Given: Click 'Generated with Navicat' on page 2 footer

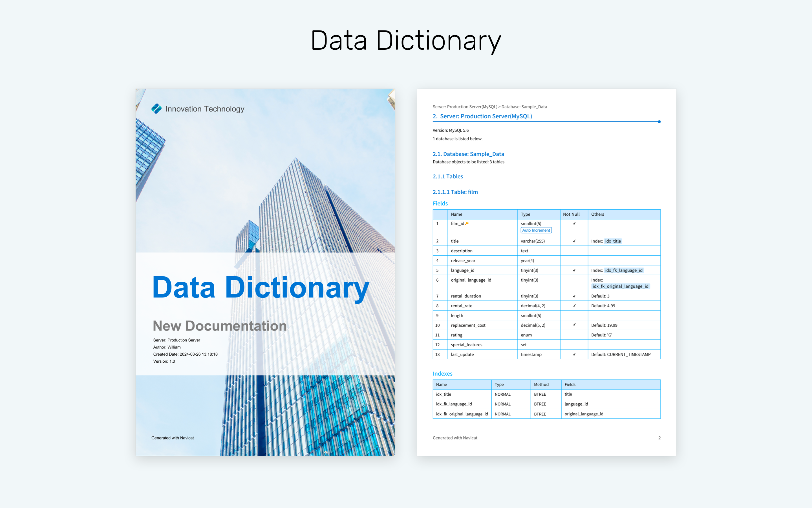Looking at the screenshot, I should tap(455, 438).
